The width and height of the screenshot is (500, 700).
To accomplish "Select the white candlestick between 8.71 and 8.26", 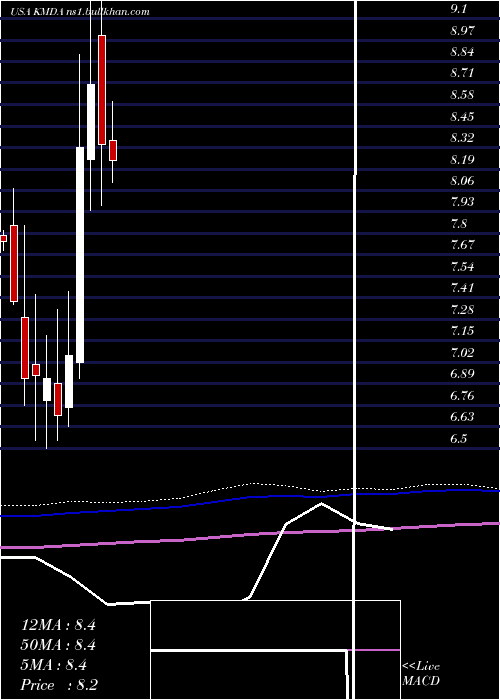I will point(91,121).
